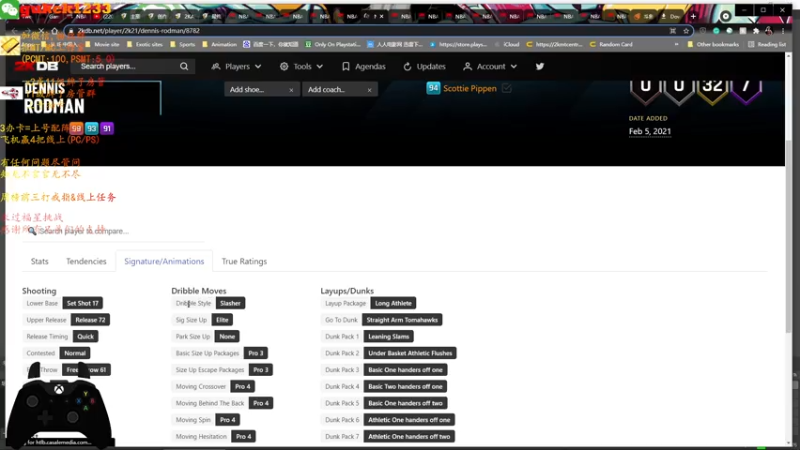Viewport: 800px width, 450px height.
Task: Click the browser home icon
Action: pyautogui.click(x=55, y=31)
